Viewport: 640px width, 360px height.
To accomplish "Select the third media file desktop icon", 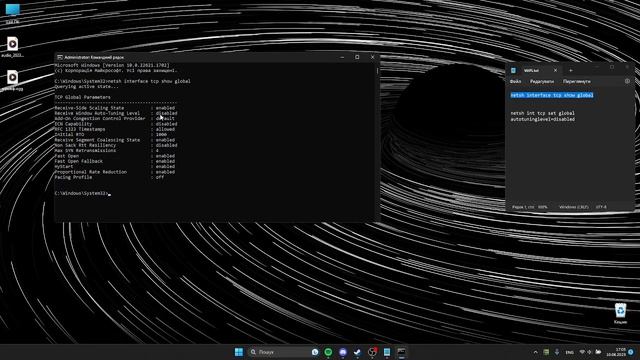I will click(x=12, y=80).
